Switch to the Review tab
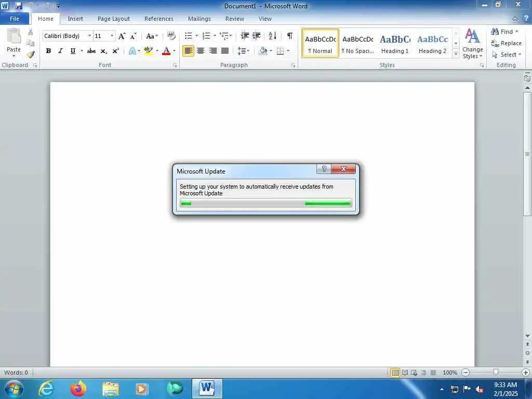 [x=235, y=19]
